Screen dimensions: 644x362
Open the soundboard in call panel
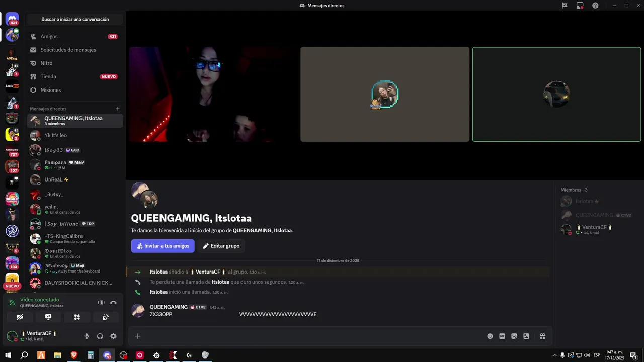(106, 317)
